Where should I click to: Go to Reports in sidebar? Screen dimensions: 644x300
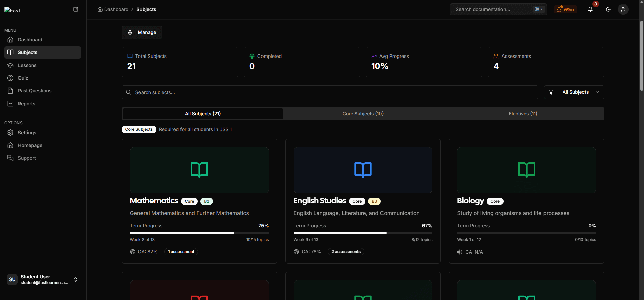pyautogui.click(x=26, y=104)
